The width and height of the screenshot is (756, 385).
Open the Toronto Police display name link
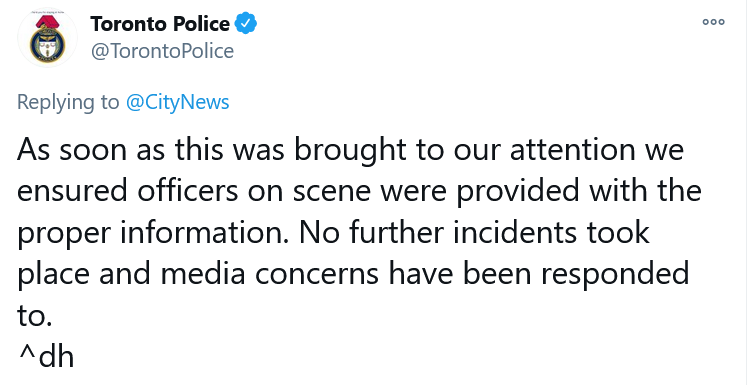pyautogui.click(x=160, y=24)
